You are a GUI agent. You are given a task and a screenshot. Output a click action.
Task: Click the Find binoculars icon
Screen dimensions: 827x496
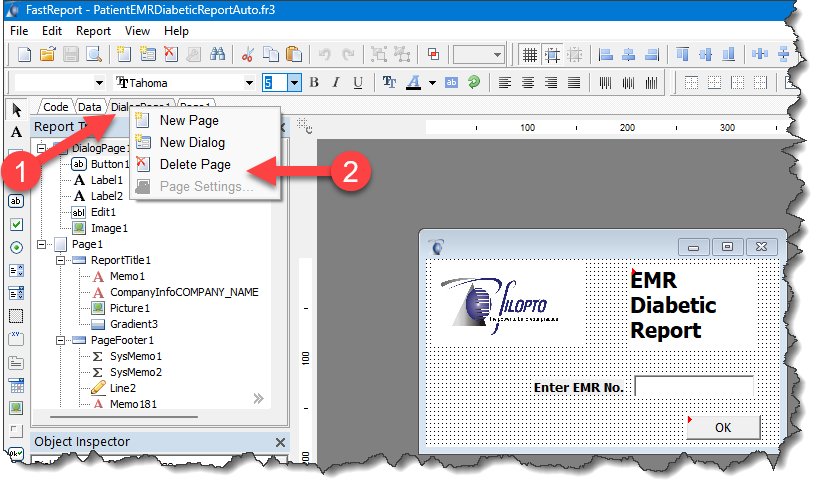tap(217, 54)
